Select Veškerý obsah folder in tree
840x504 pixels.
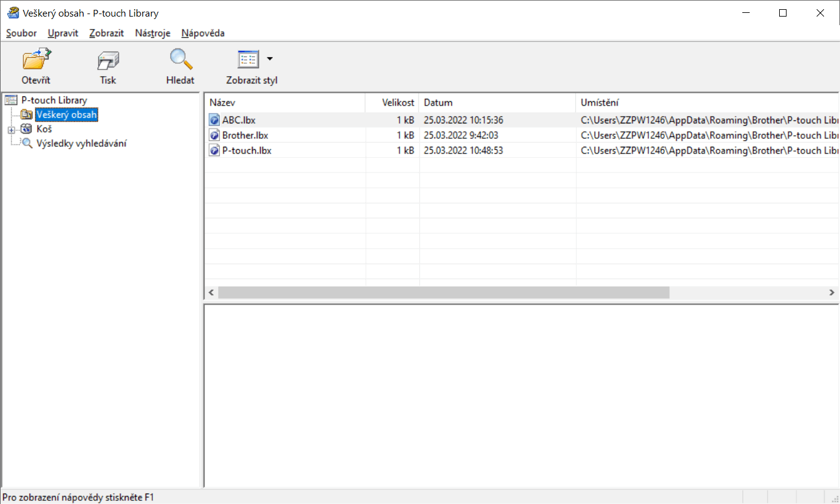(66, 115)
